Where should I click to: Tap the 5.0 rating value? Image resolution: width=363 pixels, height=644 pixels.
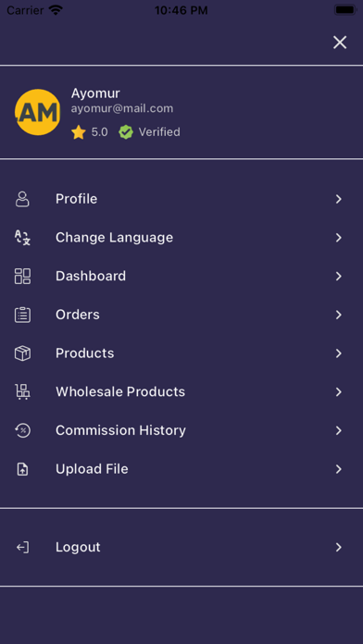(x=99, y=132)
